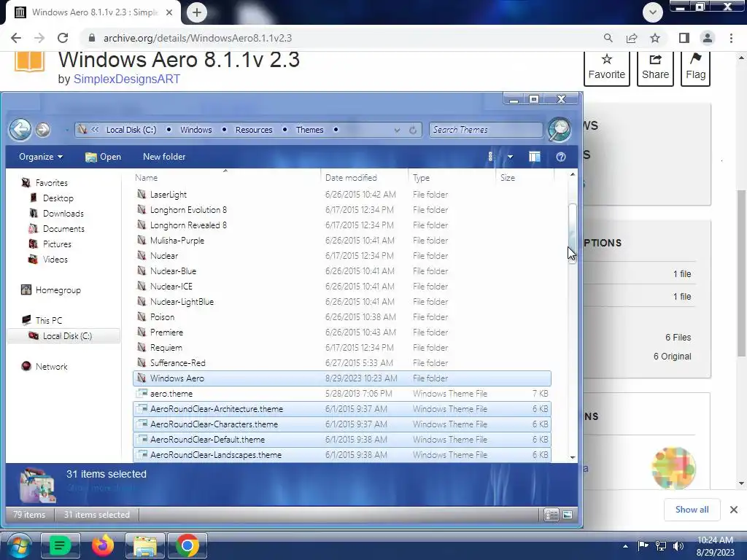Open SimplexDesignsART author link

point(127,79)
